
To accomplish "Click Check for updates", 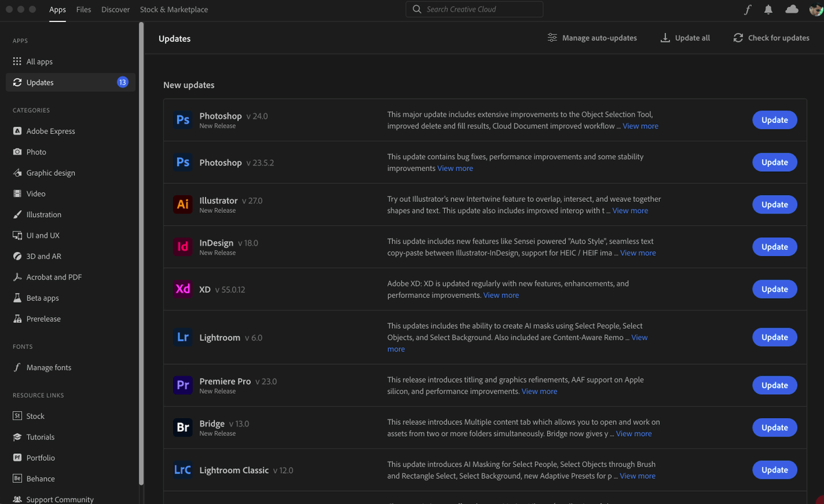I will [x=771, y=38].
